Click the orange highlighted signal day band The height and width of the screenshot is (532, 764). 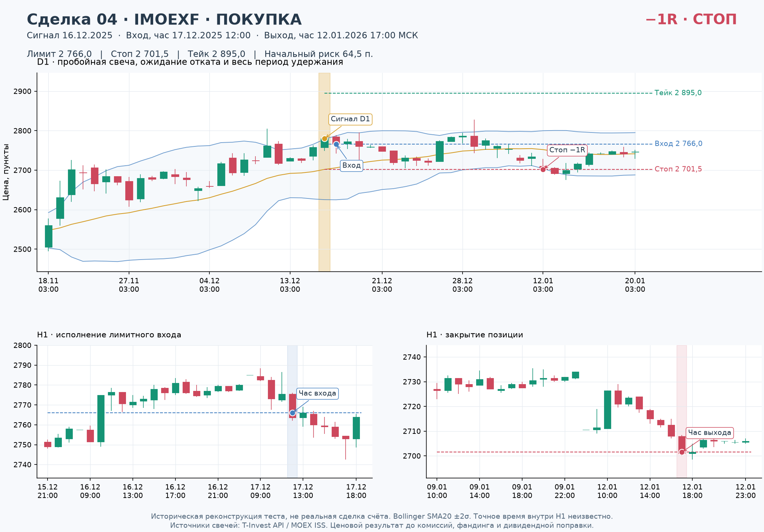click(x=324, y=172)
